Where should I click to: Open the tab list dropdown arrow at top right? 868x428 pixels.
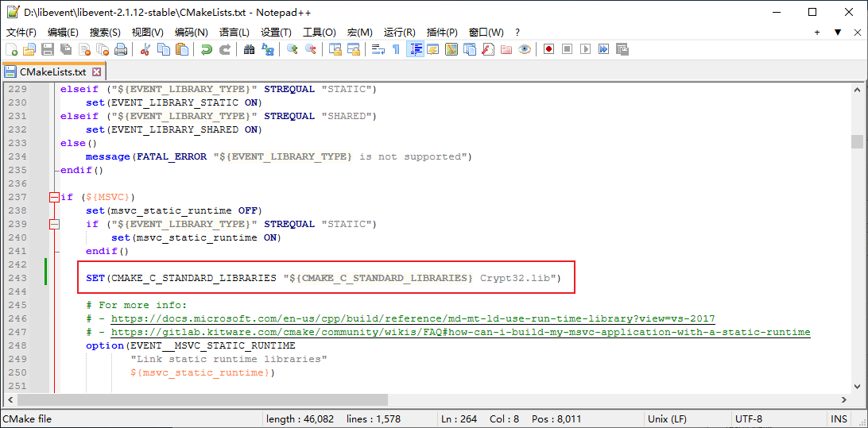837,33
